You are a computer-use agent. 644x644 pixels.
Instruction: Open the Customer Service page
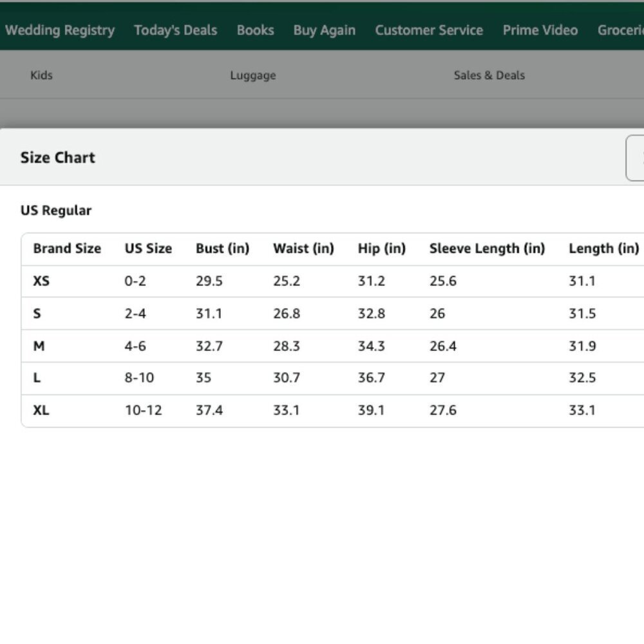[429, 30]
